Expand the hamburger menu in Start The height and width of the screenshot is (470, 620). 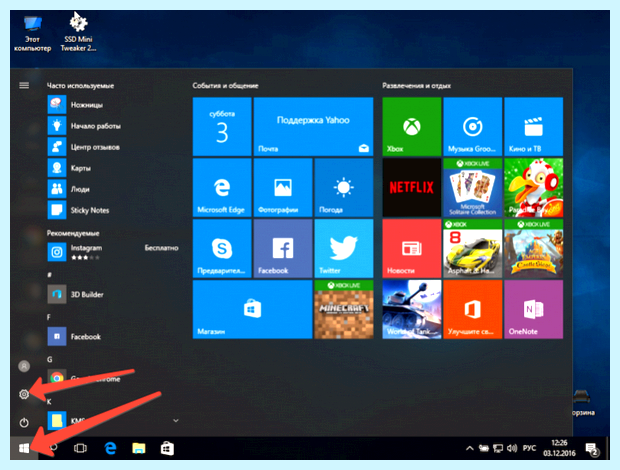24,85
